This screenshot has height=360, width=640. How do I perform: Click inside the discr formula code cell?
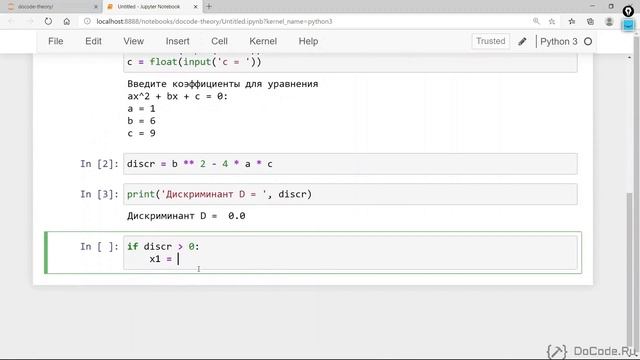[x=350, y=164]
